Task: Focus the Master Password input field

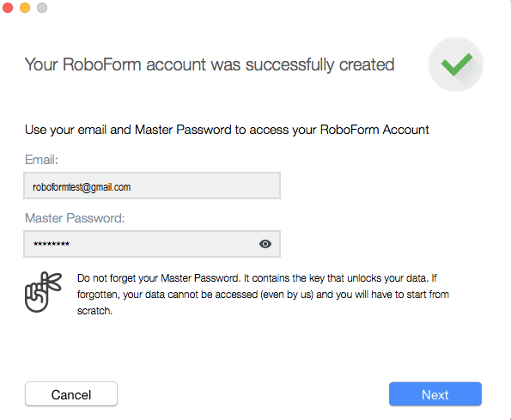Action: tap(152, 244)
